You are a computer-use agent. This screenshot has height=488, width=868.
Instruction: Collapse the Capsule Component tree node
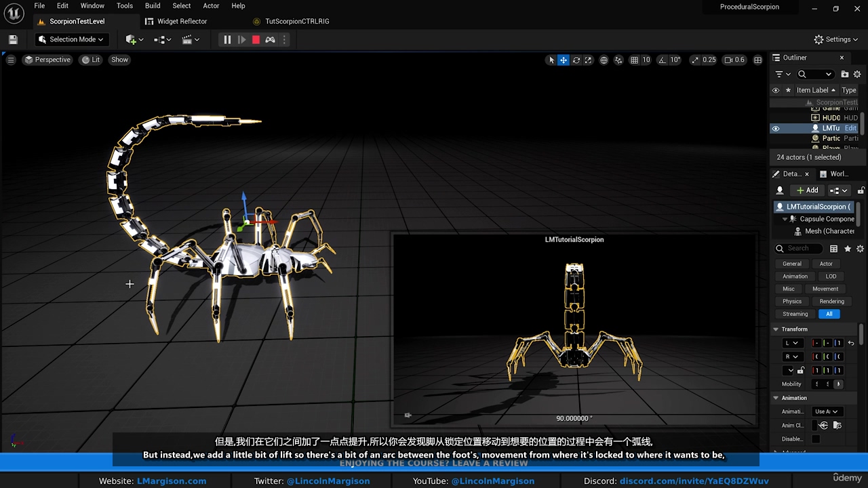point(785,219)
